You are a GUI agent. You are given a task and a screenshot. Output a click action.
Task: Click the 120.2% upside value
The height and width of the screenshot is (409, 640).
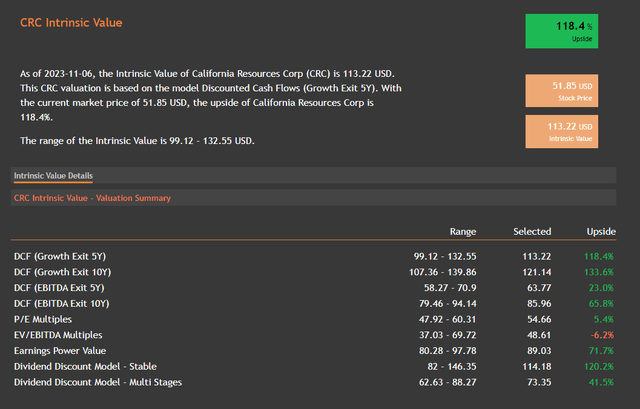(x=599, y=367)
